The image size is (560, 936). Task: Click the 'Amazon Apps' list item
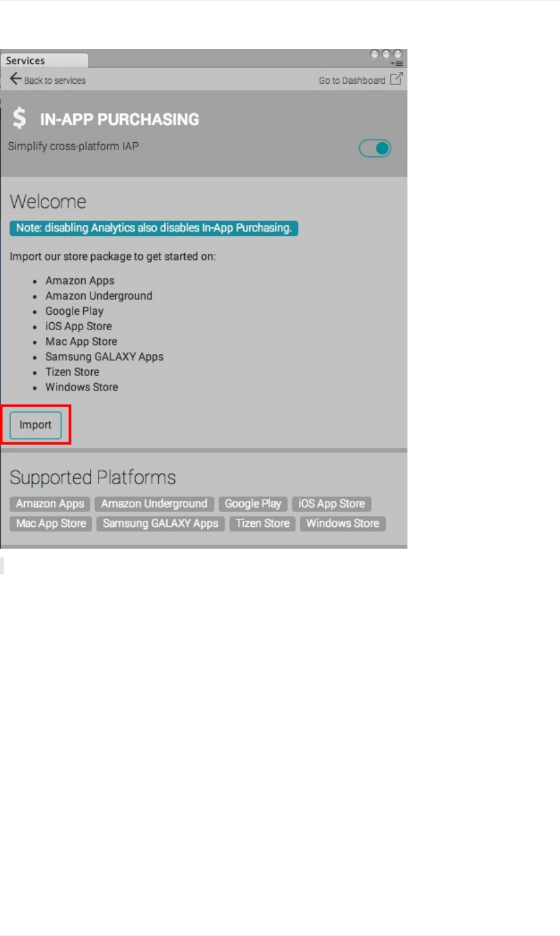pyautogui.click(x=80, y=281)
